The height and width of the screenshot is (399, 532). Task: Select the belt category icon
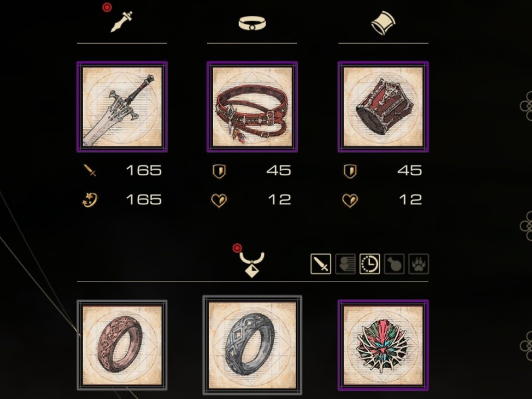[252, 24]
